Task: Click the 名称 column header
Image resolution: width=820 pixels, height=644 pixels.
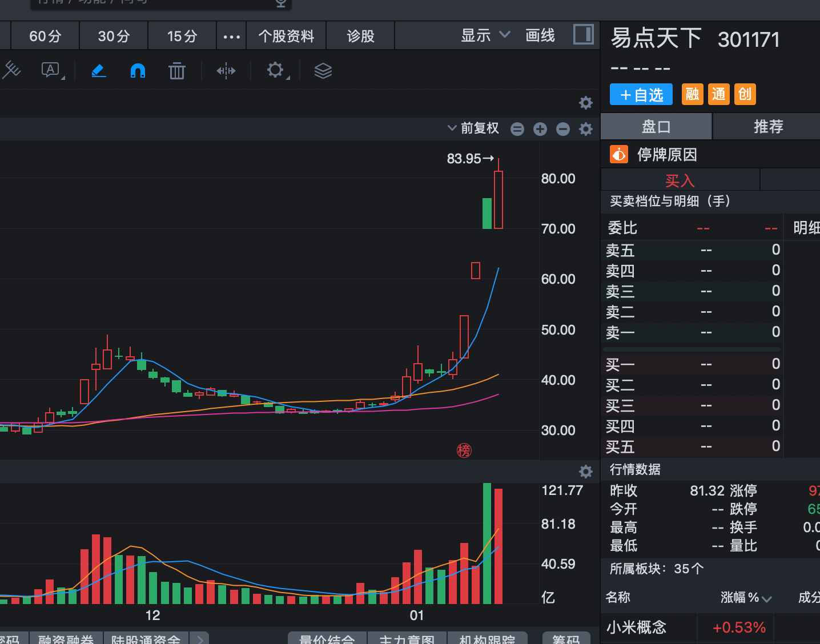Action: 618,597
